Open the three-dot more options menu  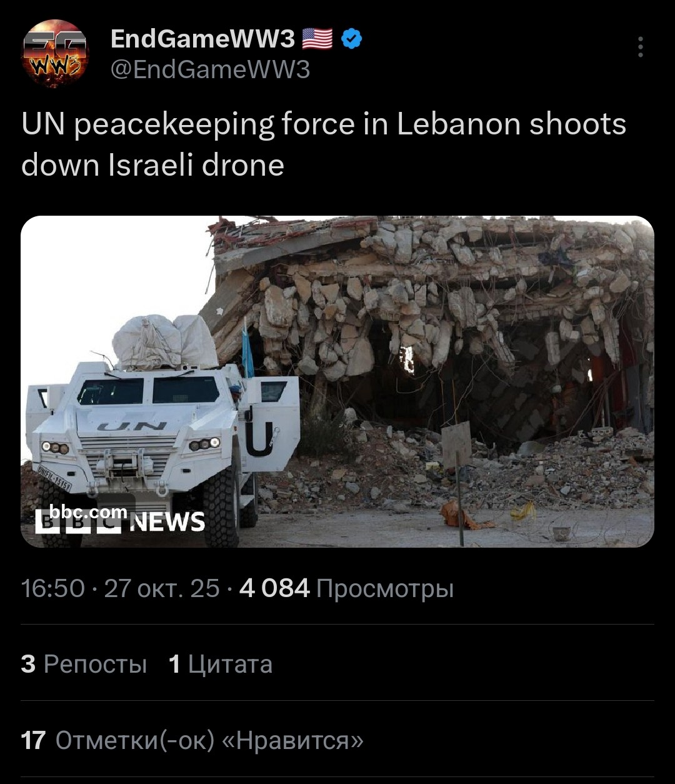pyautogui.click(x=640, y=47)
